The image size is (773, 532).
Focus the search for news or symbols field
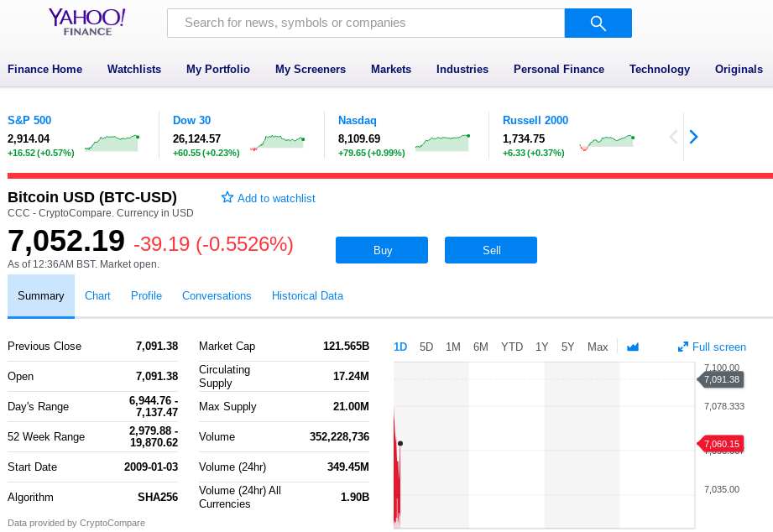366,23
